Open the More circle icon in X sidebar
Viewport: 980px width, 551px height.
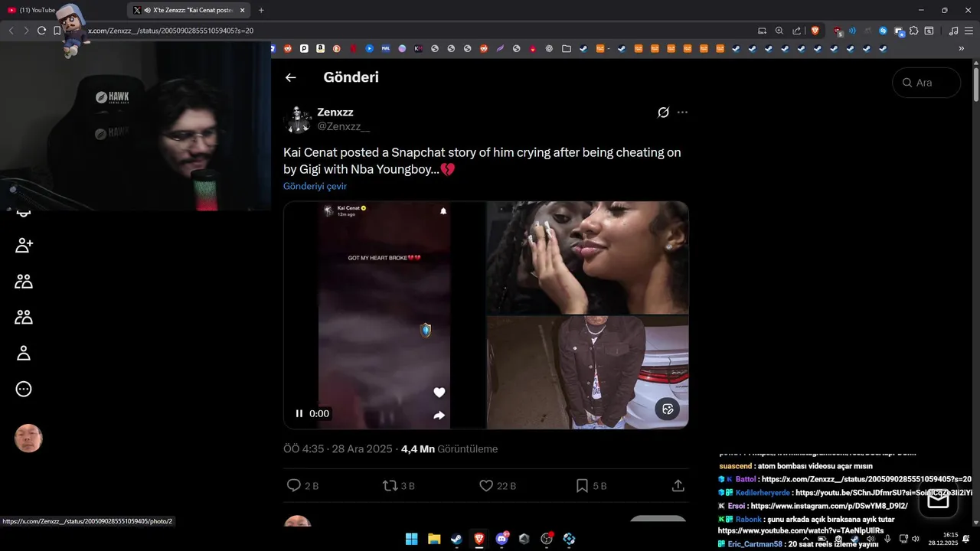pyautogui.click(x=24, y=389)
